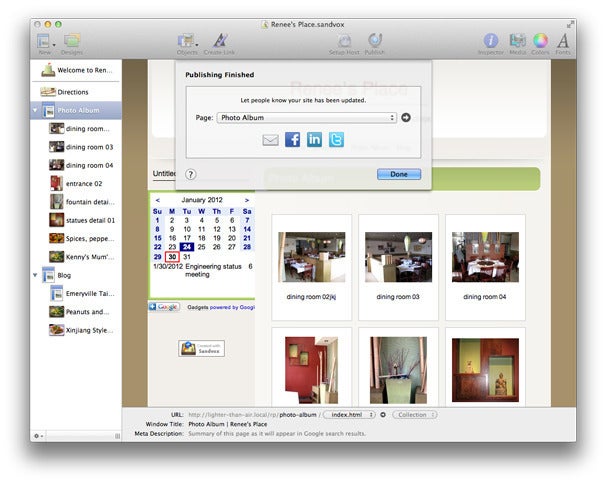This screenshot has height=483, width=606.
Task: Share update on LinkedIn
Action: [314, 139]
